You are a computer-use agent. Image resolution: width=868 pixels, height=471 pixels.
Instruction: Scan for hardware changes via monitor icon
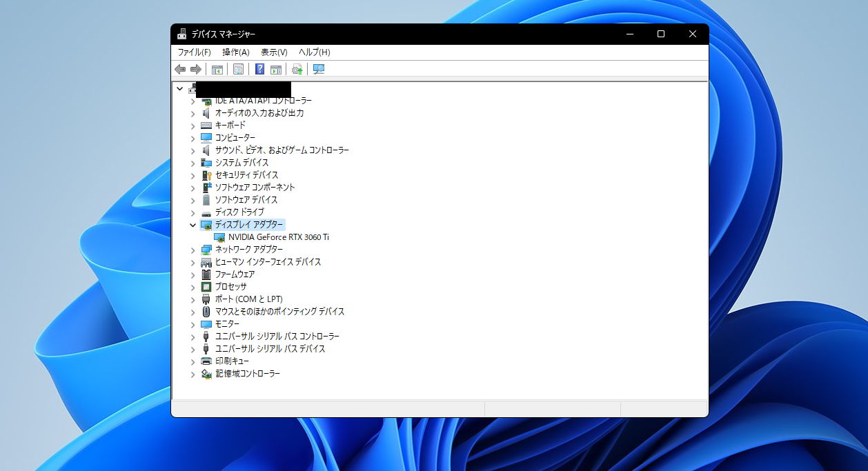319,69
